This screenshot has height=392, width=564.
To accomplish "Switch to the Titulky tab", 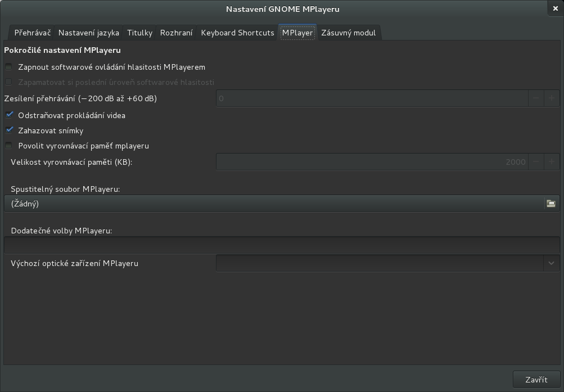I will pos(139,33).
